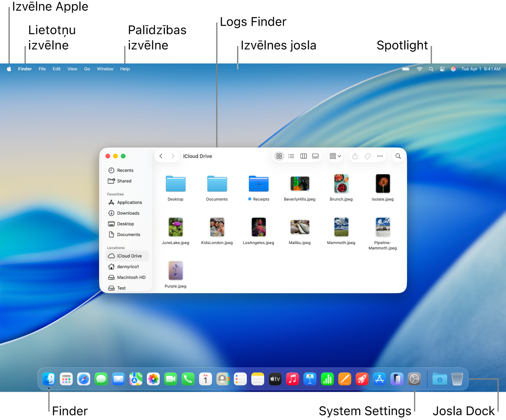Open the View menu in the menu bar

[72, 69]
